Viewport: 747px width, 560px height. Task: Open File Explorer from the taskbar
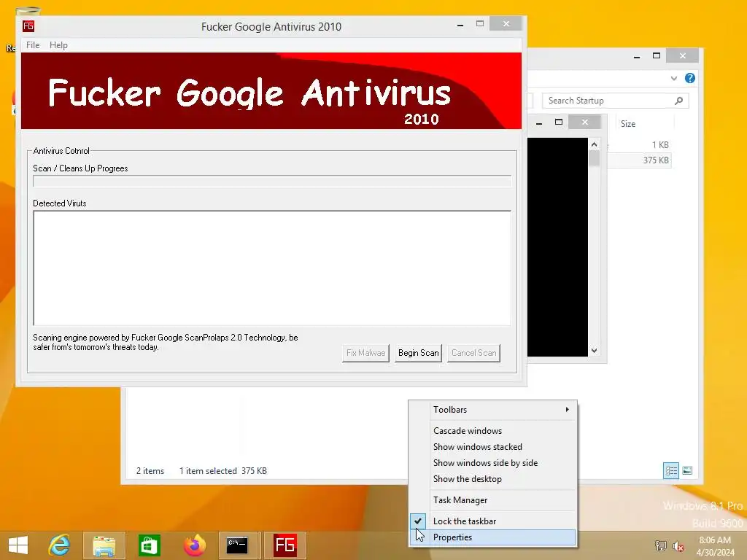[104, 545]
